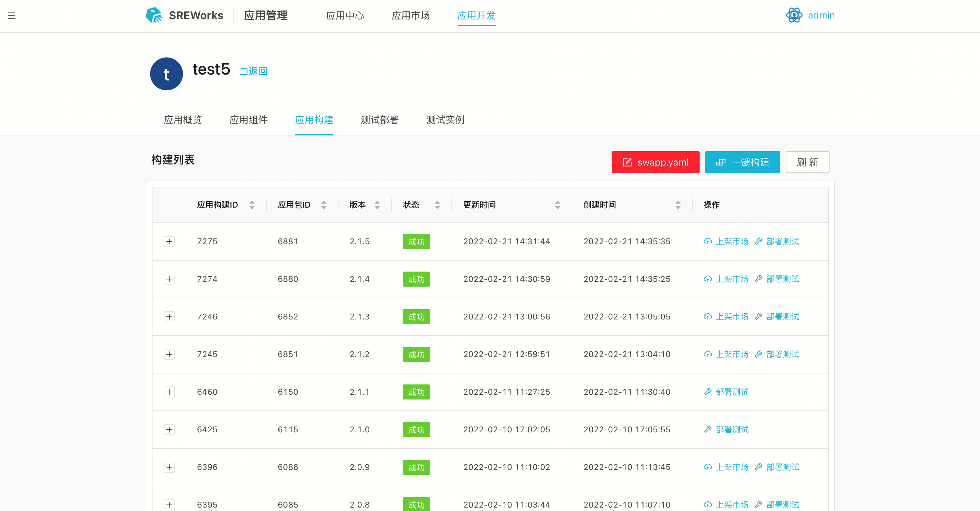980x511 pixels.
Task: Click the admin user avatar icon
Action: [794, 15]
